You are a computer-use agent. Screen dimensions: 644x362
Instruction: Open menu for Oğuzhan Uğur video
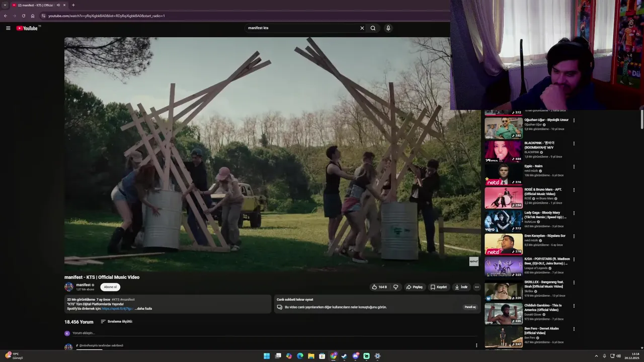(574, 120)
